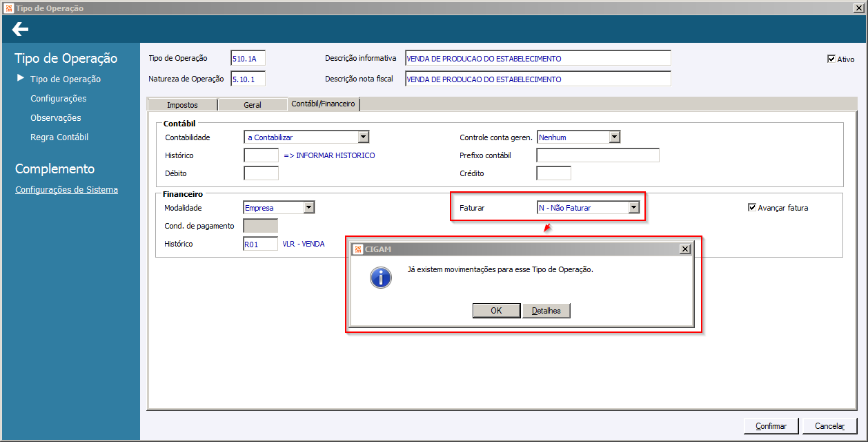Image resolution: width=868 pixels, height=442 pixels.
Task: Open Configurações in the sidebar
Action: (x=59, y=99)
